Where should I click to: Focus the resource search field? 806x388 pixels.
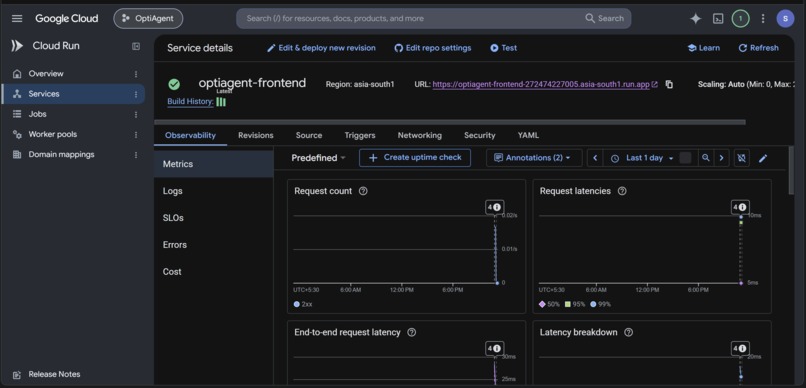(411, 19)
